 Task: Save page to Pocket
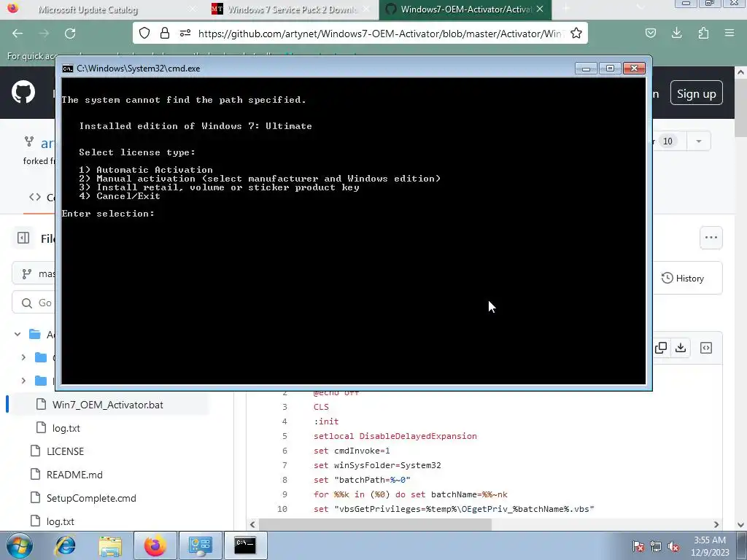pos(651,33)
